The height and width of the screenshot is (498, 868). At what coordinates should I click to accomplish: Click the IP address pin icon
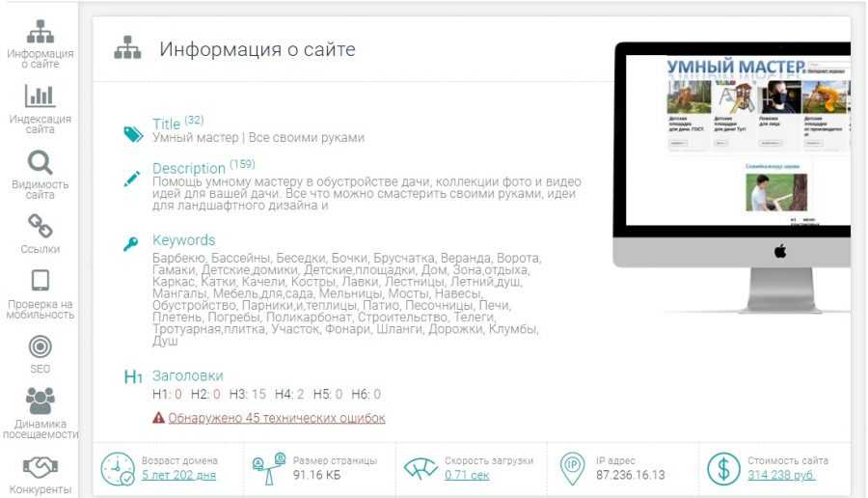click(572, 469)
